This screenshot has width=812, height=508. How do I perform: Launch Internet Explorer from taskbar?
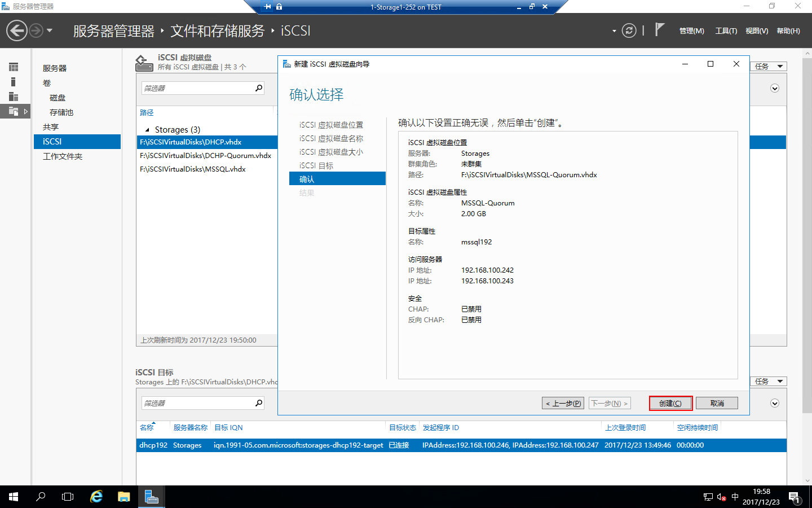(96, 497)
